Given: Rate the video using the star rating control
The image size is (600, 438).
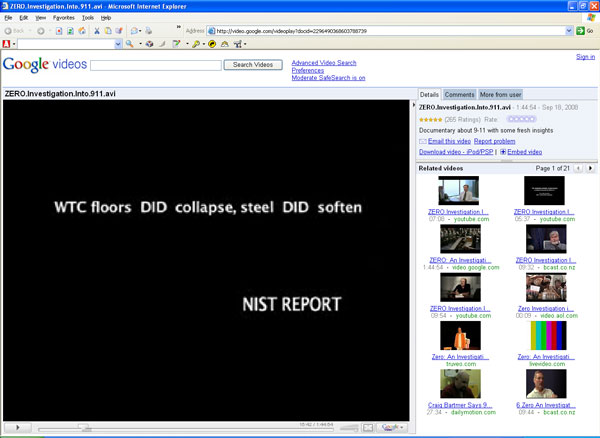Looking at the screenshot, I should point(519,118).
